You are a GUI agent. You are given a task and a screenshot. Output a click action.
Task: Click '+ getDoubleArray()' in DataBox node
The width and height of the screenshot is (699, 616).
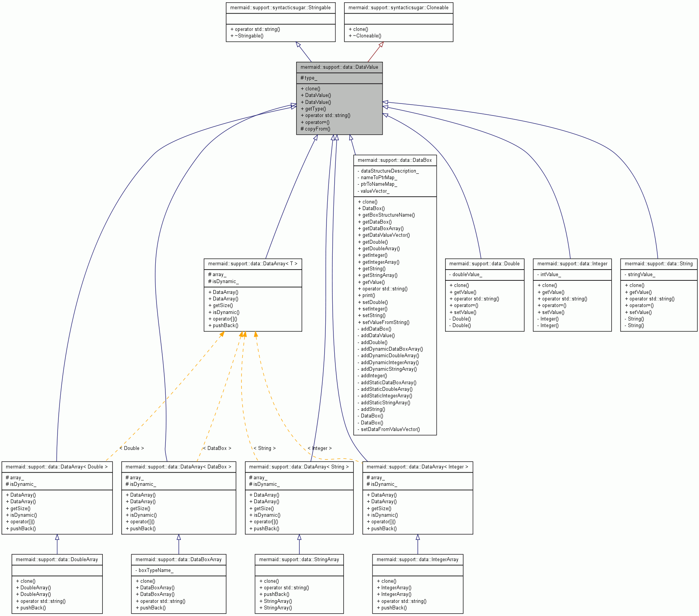pos(379,249)
